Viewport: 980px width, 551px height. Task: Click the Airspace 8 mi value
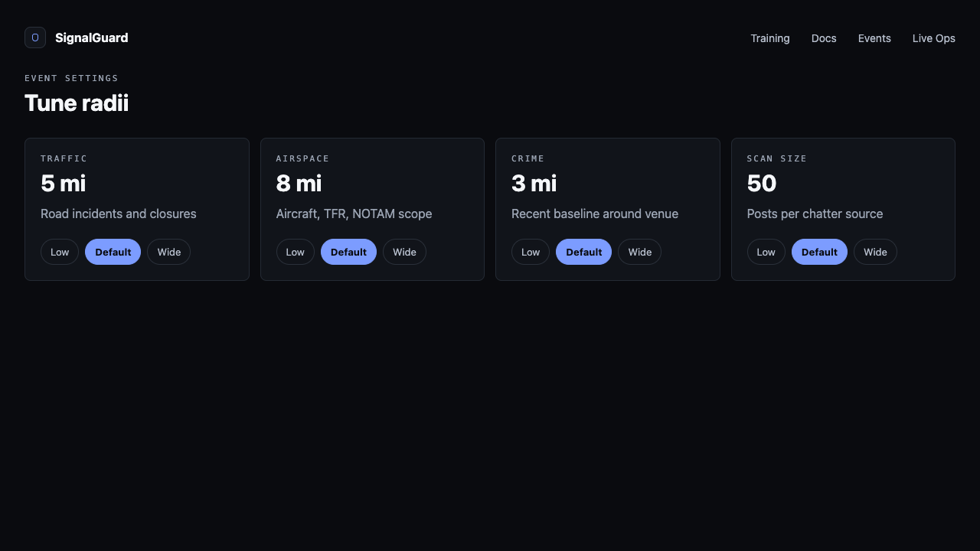tap(299, 184)
